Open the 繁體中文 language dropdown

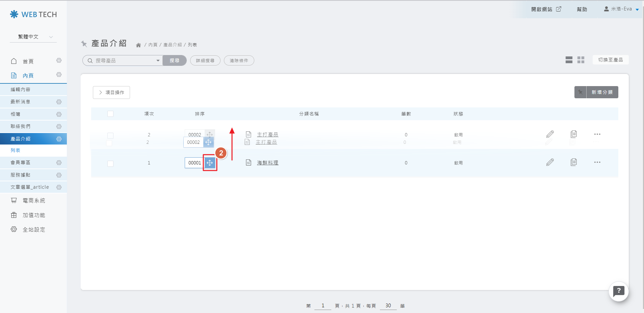click(33, 37)
